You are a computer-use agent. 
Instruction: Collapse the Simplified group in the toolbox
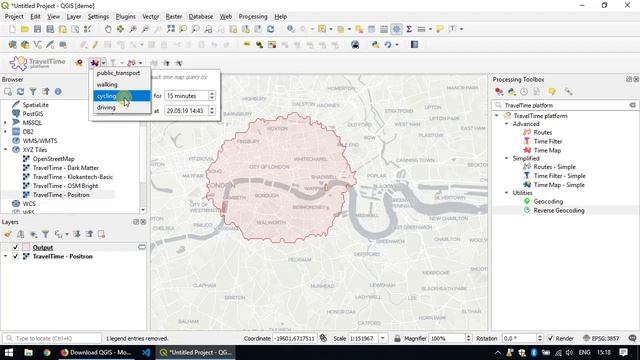pyautogui.click(x=507, y=158)
